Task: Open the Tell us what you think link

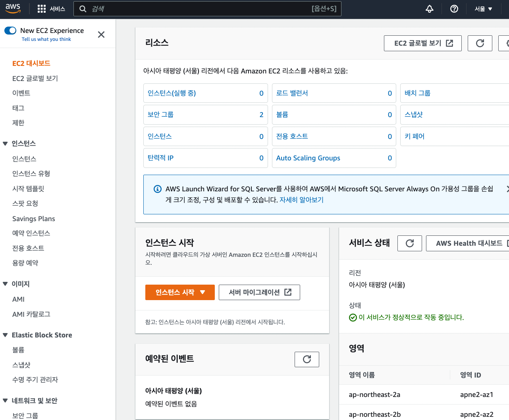Action: coord(46,39)
